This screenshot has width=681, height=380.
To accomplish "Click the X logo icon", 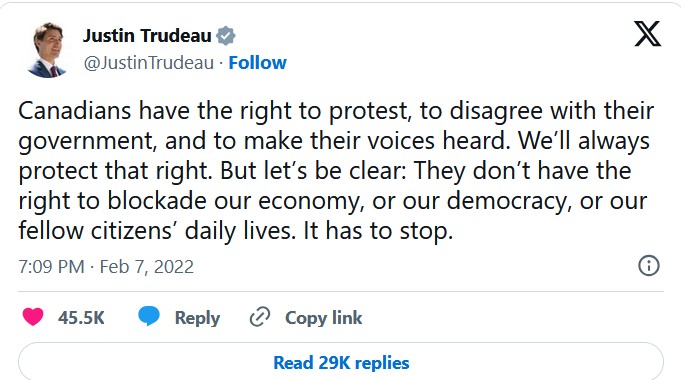I will (647, 33).
